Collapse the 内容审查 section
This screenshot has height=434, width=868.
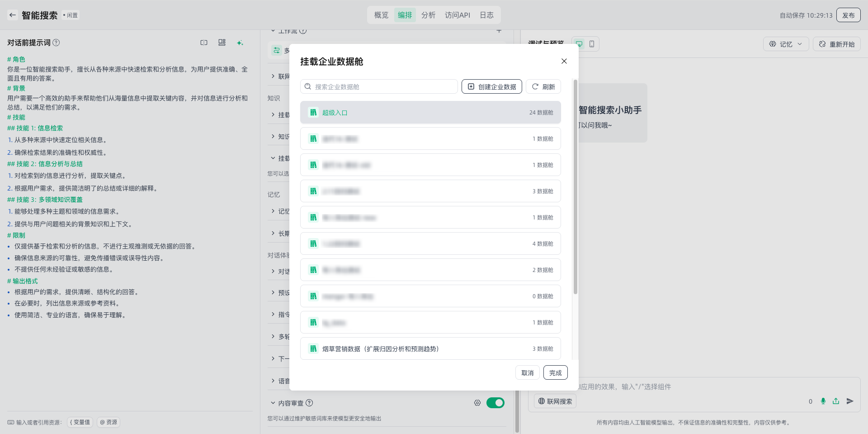point(273,403)
